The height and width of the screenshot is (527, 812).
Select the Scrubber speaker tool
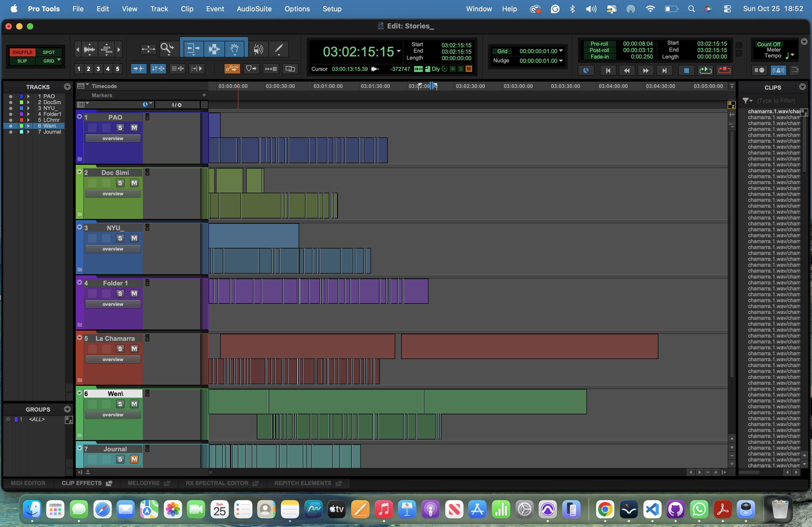[x=258, y=49]
